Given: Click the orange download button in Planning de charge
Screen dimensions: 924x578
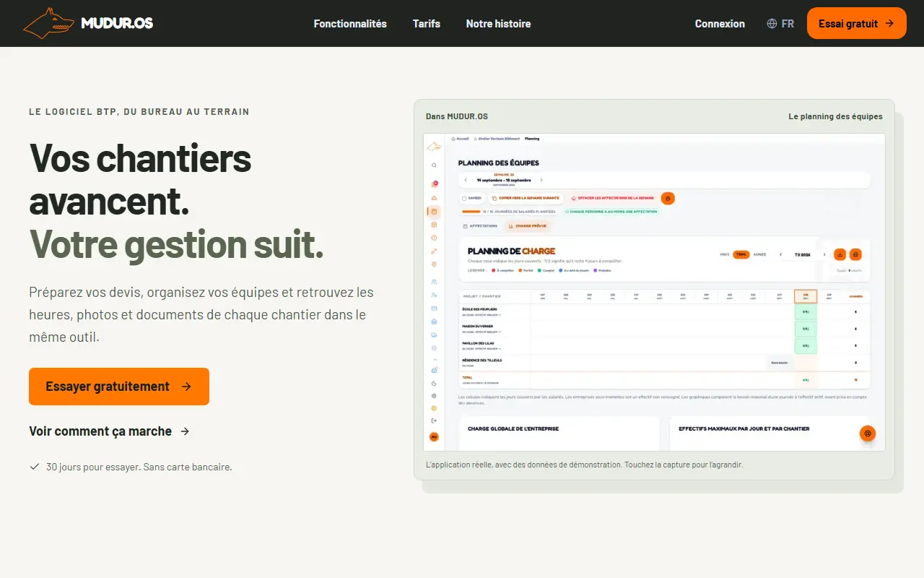Looking at the screenshot, I should (840, 254).
